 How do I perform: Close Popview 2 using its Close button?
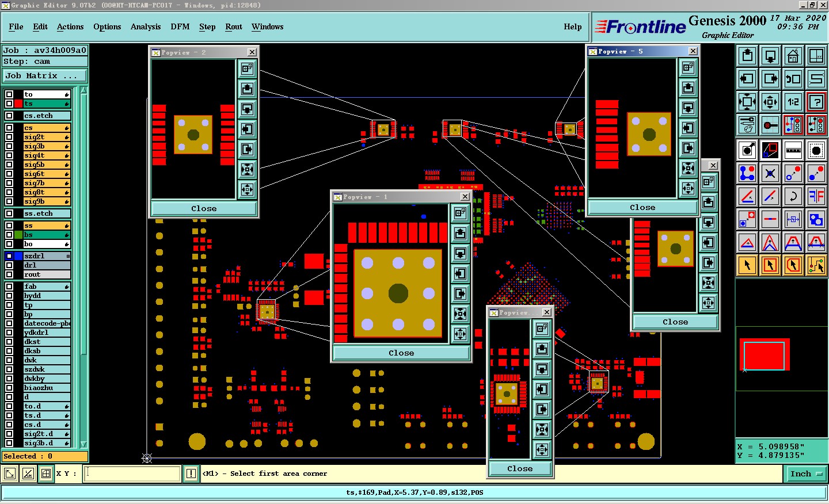coord(204,208)
